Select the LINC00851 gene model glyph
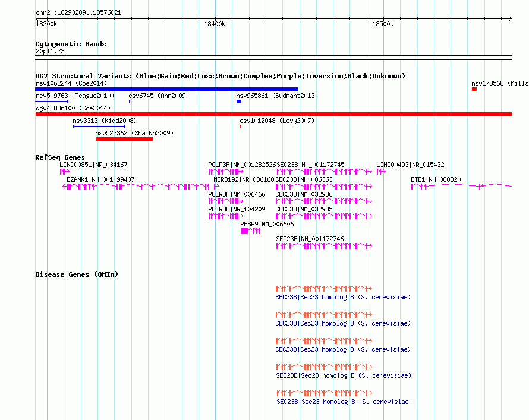529x420 pixels. click(64, 172)
